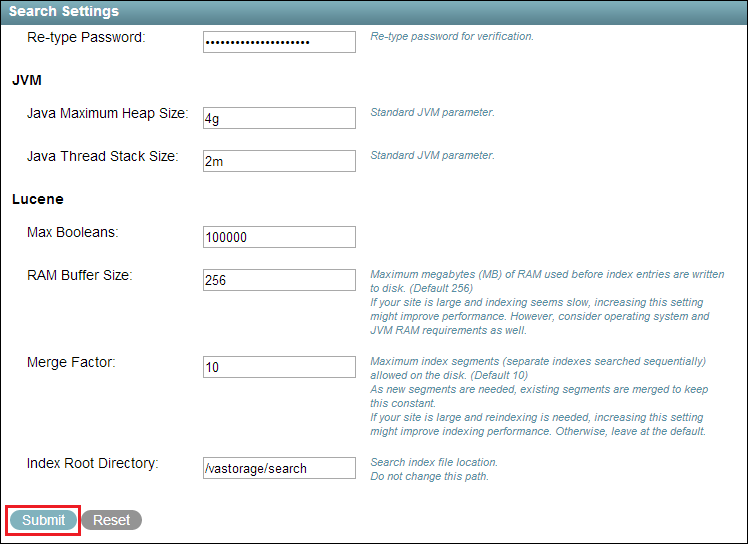The height and width of the screenshot is (544, 748).
Task: Click the Index Root Directory field
Action: coord(279,468)
